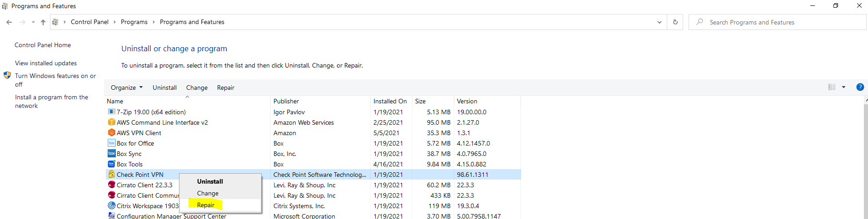868x219 pixels.
Task: Open Turn Windows features on or off
Action: [x=55, y=80]
